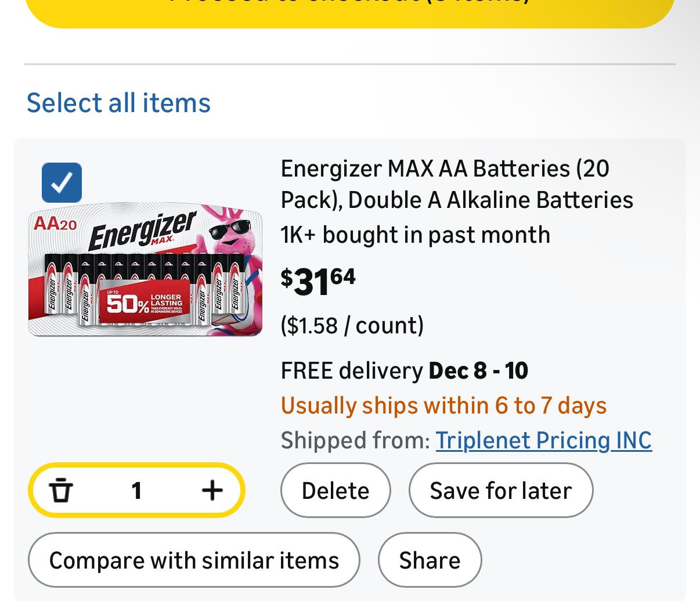700x604 pixels.
Task: Uncheck the Energizer batteries item checkbox
Action: (x=62, y=182)
